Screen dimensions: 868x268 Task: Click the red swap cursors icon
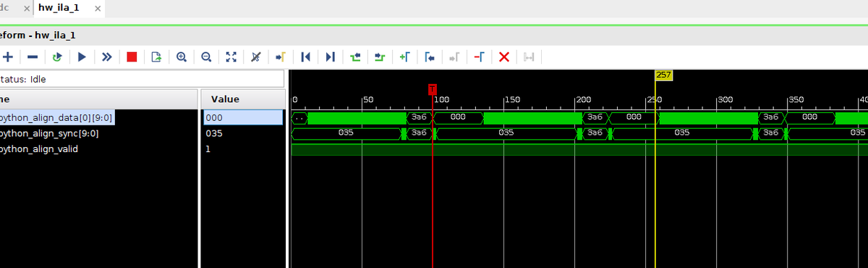click(479, 56)
